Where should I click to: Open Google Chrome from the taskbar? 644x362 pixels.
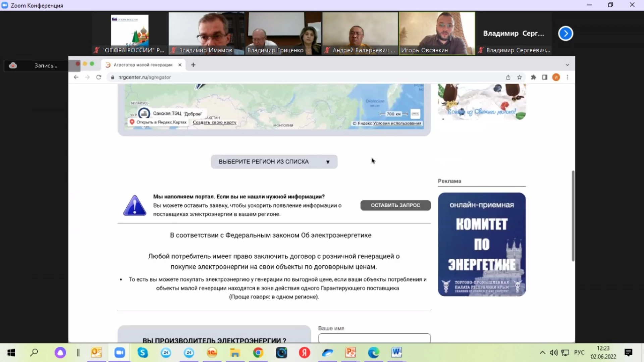258,353
